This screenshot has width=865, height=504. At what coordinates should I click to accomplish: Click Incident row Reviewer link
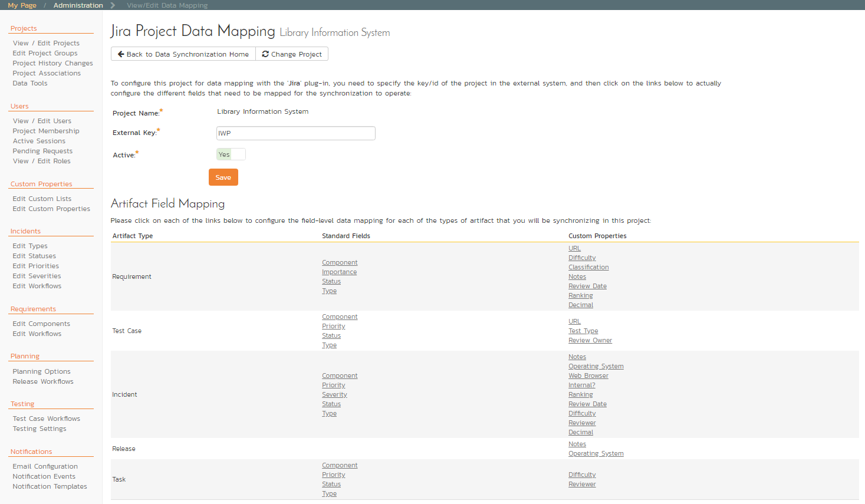(x=582, y=423)
